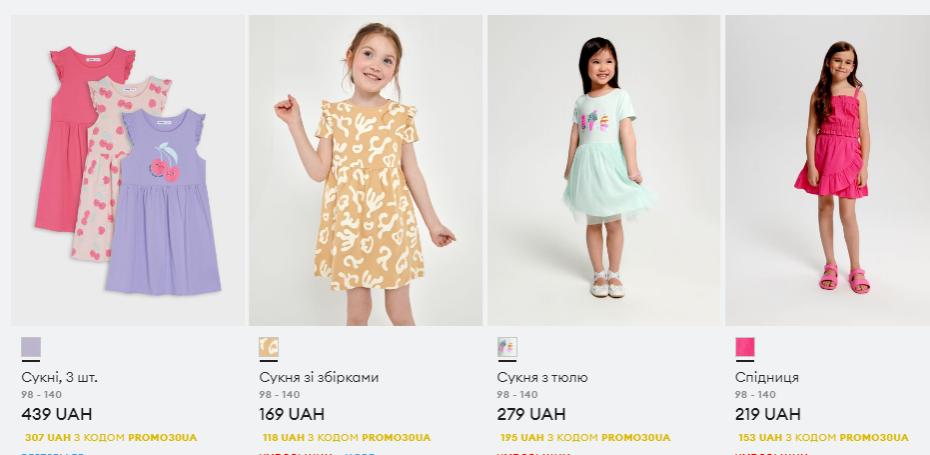Image resolution: width=930 pixels, height=455 pixels.
Task: Click the 439 UAH price
Action: coord(56,414)
